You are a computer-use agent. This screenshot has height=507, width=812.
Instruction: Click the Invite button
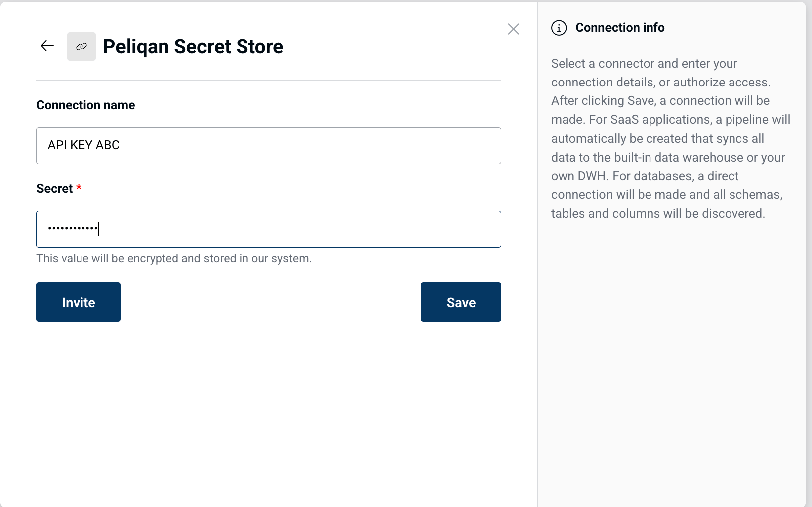tap(79, 302)
